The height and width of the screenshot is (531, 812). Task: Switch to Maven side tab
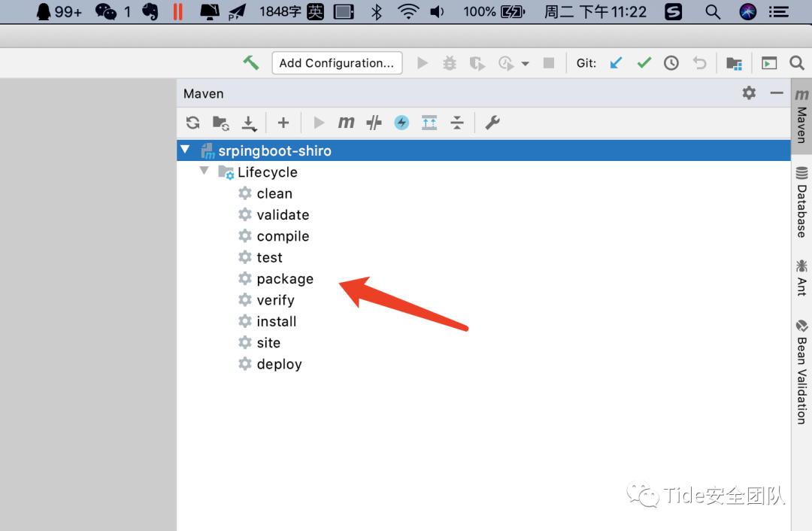click(801, 117)
